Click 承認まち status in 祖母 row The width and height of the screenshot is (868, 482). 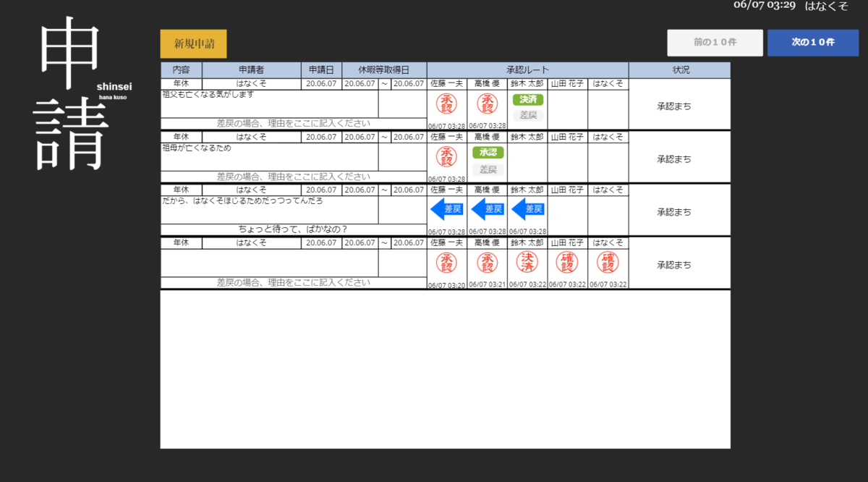tap(674, 159)
